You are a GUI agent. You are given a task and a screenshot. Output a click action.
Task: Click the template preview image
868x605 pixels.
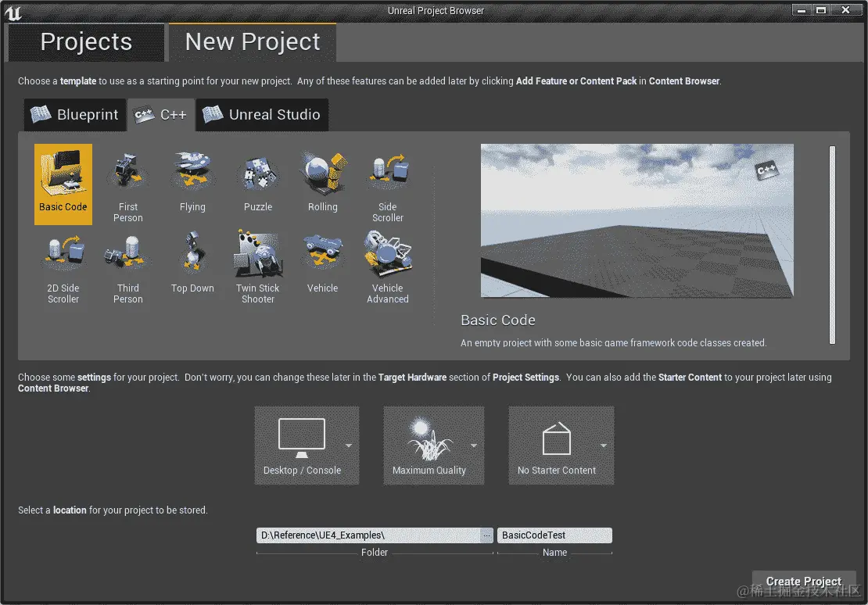point(637,221)
